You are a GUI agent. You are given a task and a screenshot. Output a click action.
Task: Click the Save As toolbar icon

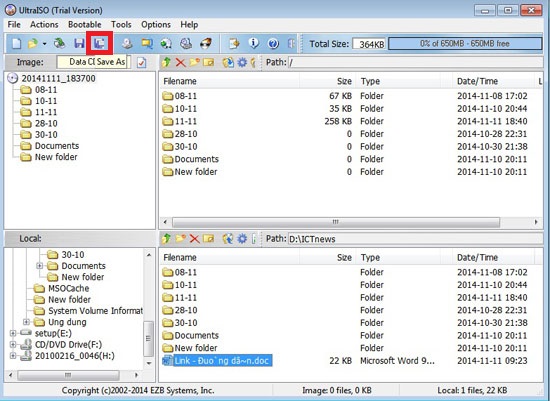pos(100,44)
